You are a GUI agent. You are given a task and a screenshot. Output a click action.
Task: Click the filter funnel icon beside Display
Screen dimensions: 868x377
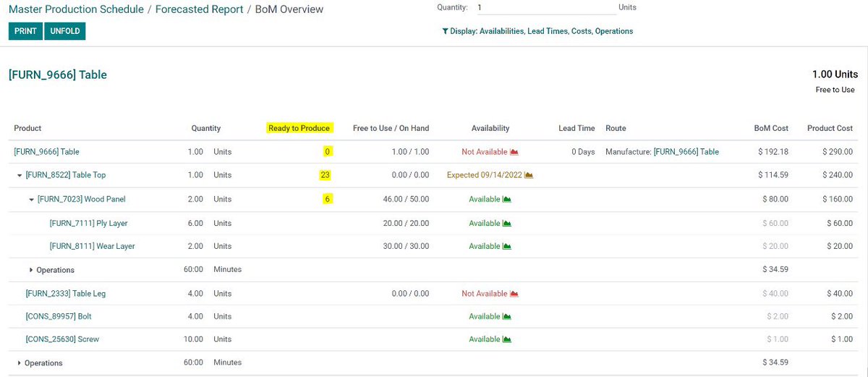[x=445, y=31]
